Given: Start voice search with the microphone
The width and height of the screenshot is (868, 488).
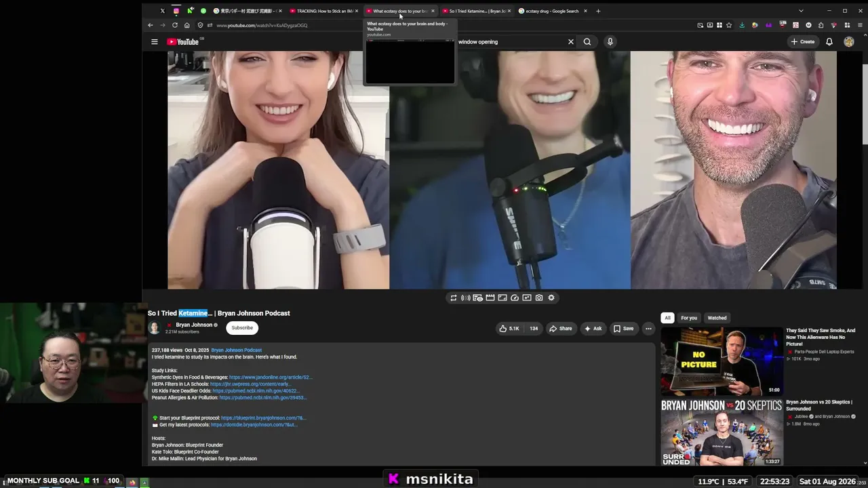Looking at the screenshot, I should coord(610,42).
